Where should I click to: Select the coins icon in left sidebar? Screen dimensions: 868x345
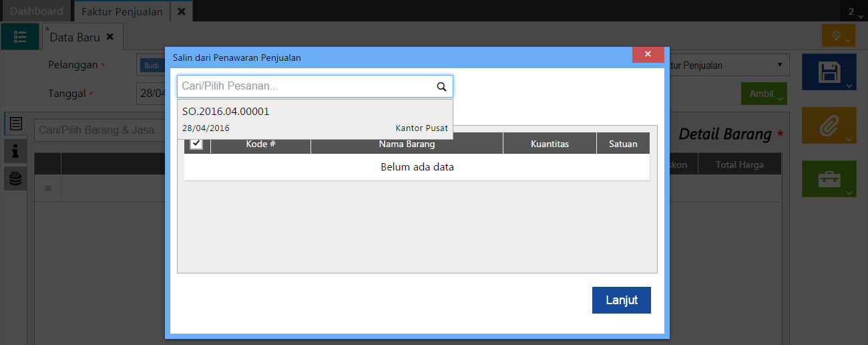(x=15, y=178)
